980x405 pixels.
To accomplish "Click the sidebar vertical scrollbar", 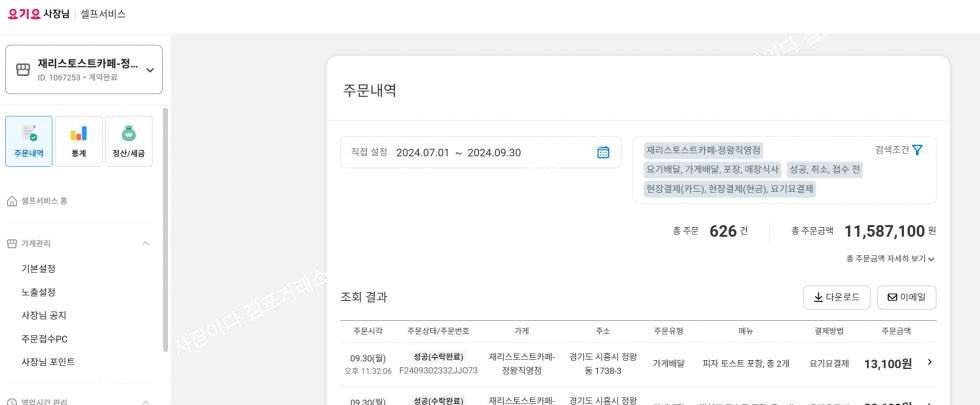I will coord(165,230).
